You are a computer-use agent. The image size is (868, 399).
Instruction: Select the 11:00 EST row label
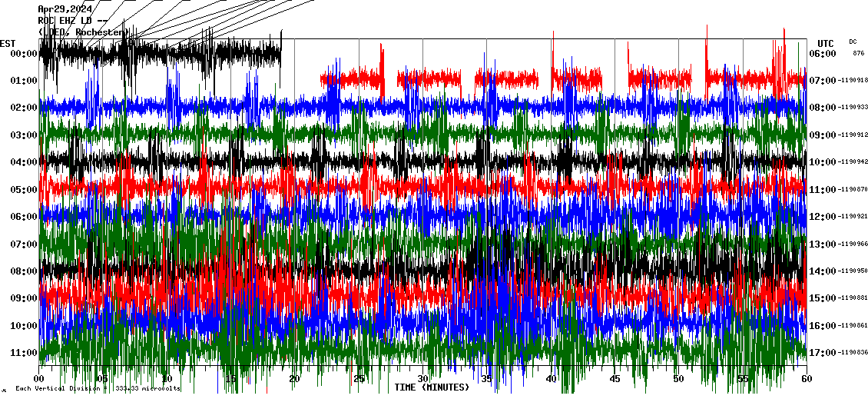(25, 353)
